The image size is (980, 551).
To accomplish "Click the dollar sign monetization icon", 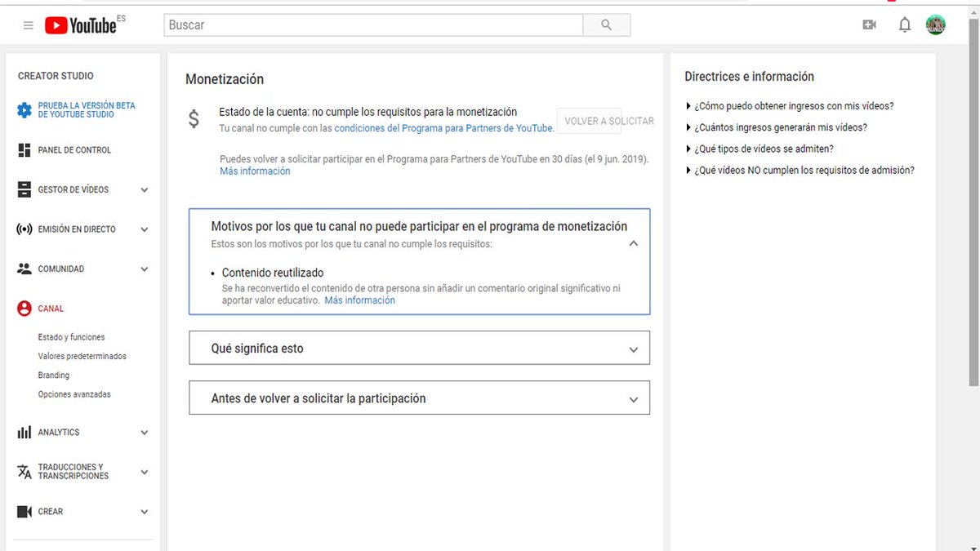I will point(194,119).
